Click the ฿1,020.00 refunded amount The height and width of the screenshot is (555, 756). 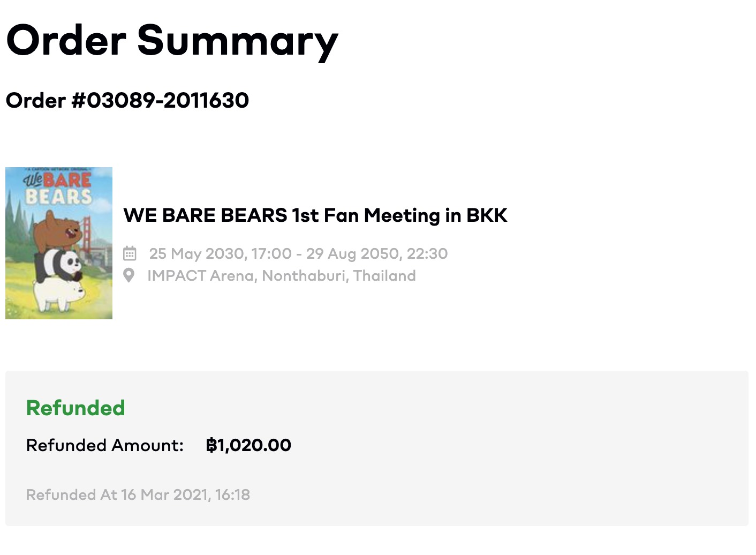(248, 445)
